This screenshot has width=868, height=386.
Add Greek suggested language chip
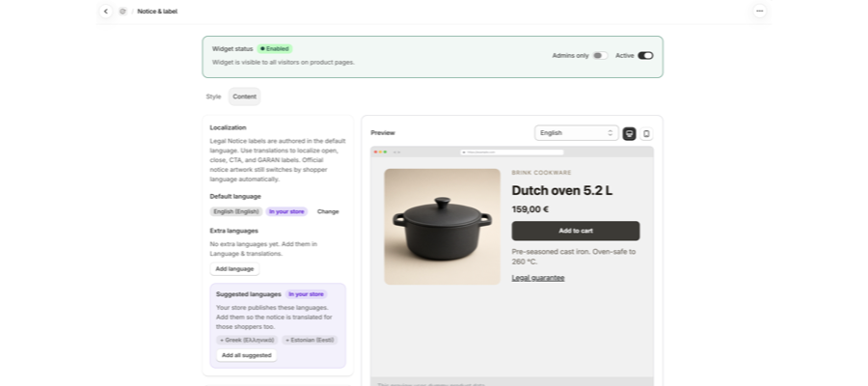[247, 340]
